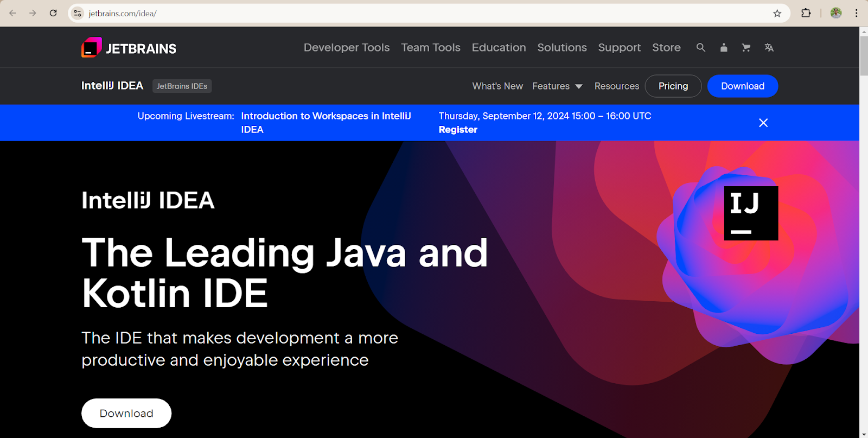Reload the page

tap(53, 13)
